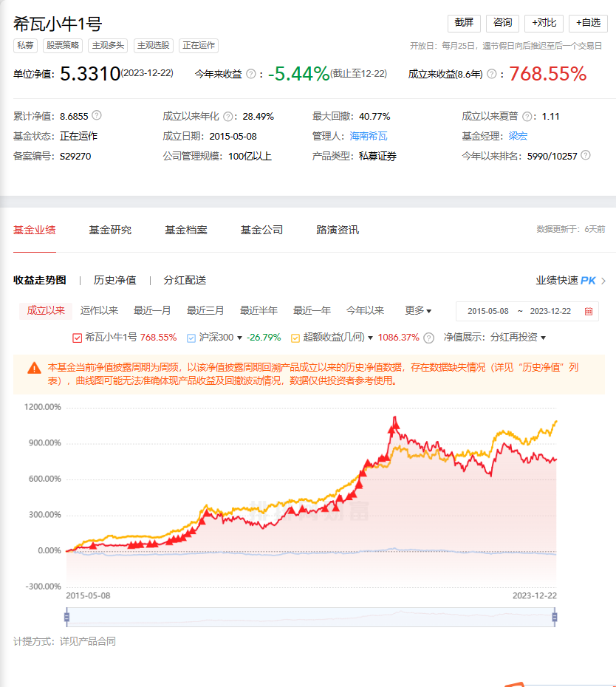Switch to 基金公司 tab
Image resolution: width=616 pixels, height=687 pixels.
pyautogui.click(x=261, y=230)
